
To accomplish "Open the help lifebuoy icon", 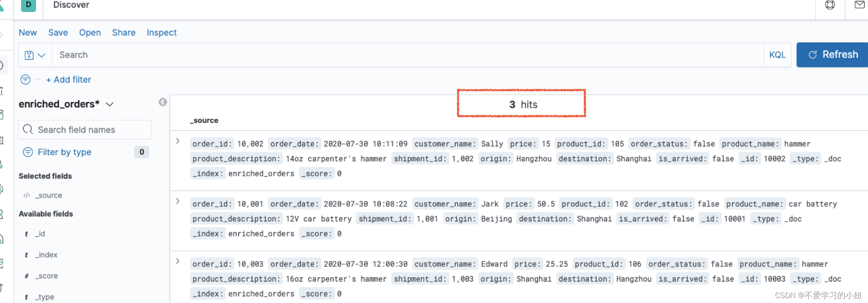I will click(830, 5).
